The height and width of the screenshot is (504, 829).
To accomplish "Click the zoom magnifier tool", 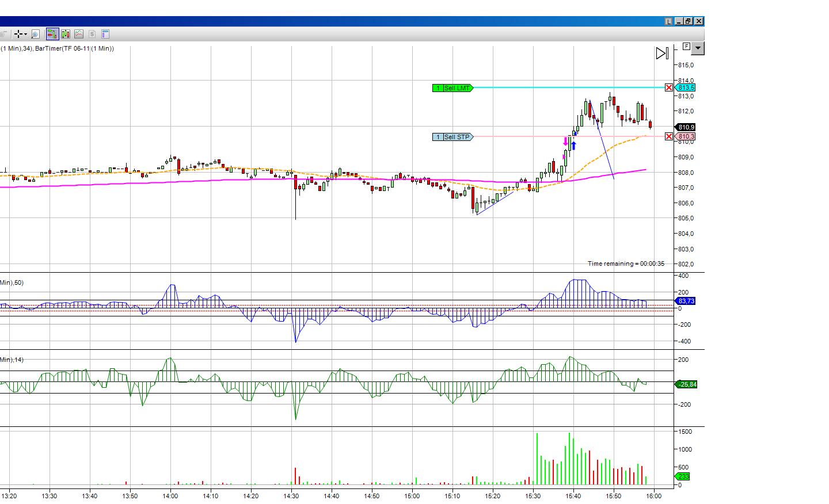I will pyautogui.click(x=35, y=34).
